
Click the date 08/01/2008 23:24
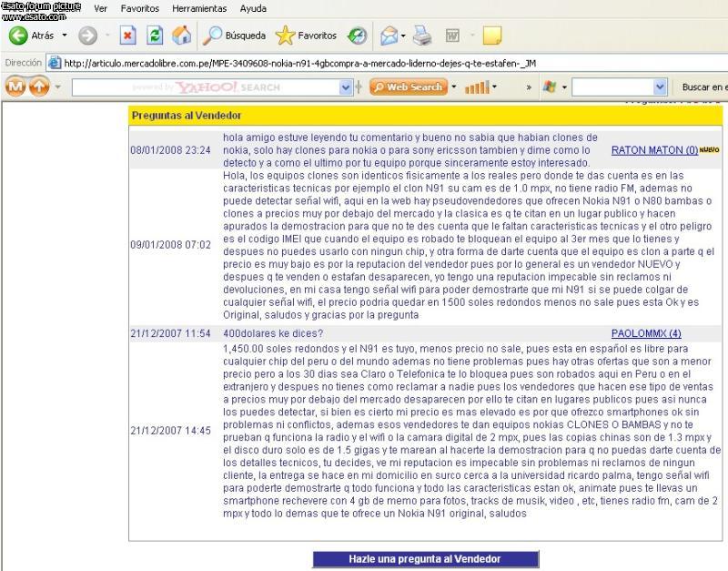coord(170,150)
